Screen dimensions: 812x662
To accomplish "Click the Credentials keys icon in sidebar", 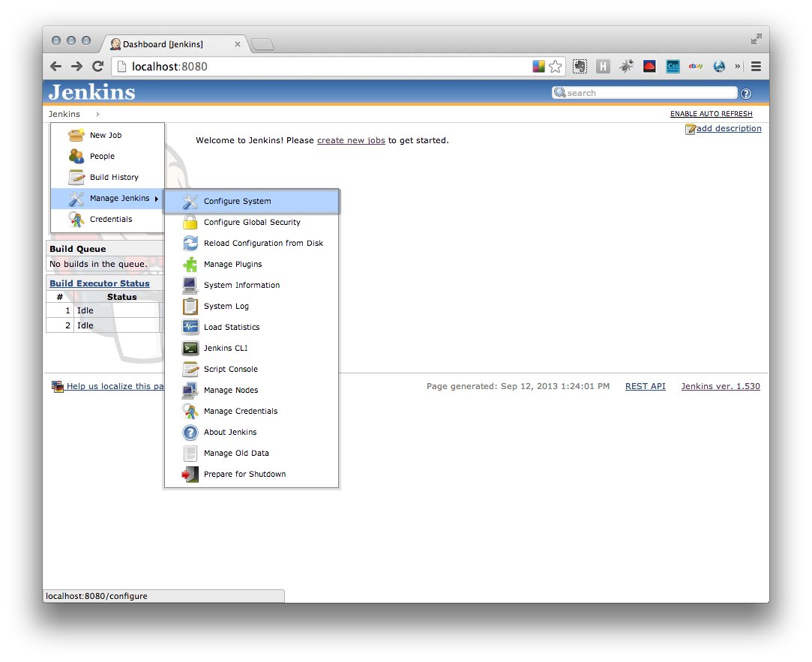I will tap(76, 220).
